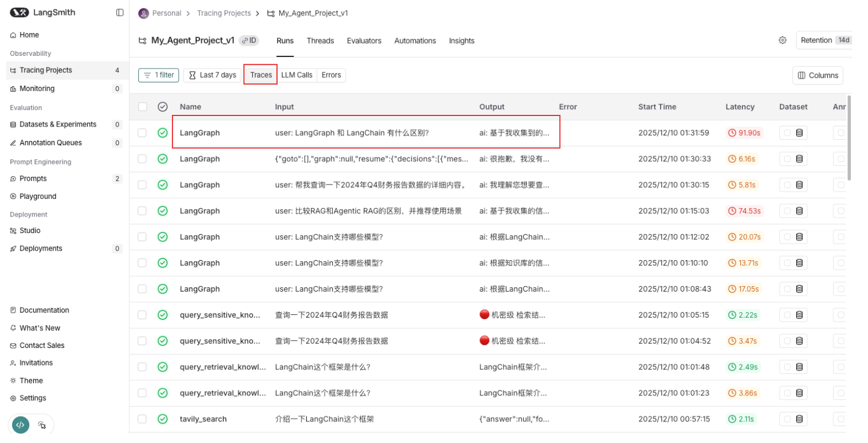Open Playground from the sidebar
The height and width of the screenshot is (443, 868).
(x=38, y=197)
